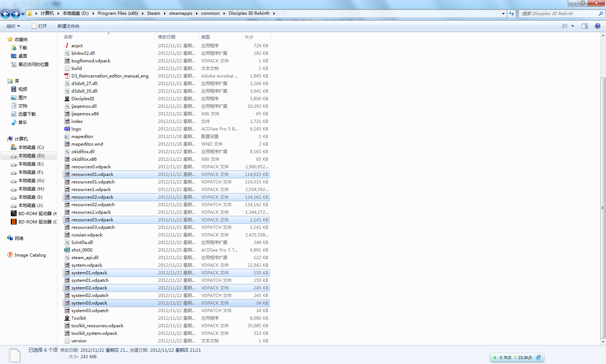Select the file resources01.vdpack
Image resolution: width=606 pixels, height=364 pixels.
(166, 174)
